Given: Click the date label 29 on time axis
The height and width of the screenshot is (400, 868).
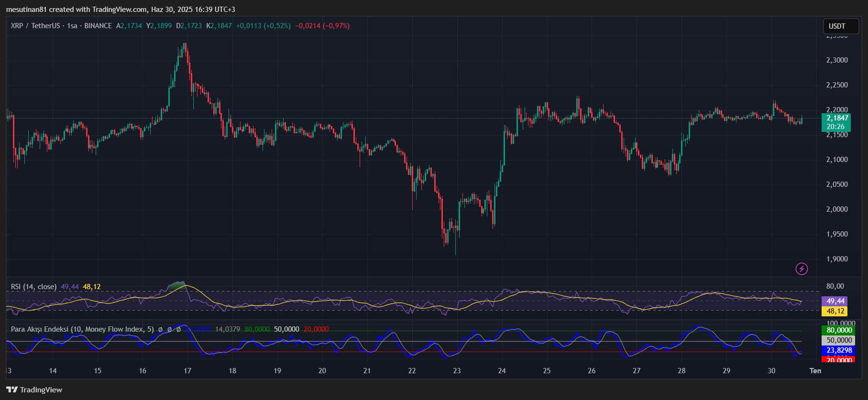Looking at the screenshot, I should 726,371.
